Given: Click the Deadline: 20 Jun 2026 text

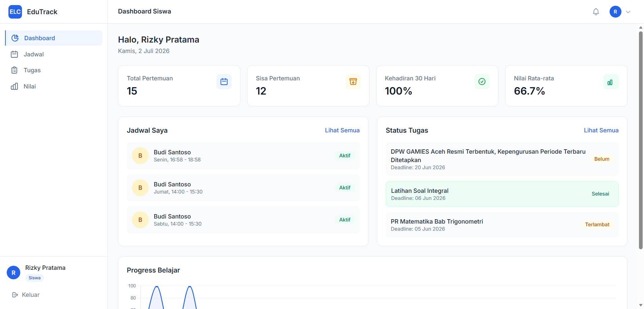Looking at the screenshot, I should coord(418,168).
